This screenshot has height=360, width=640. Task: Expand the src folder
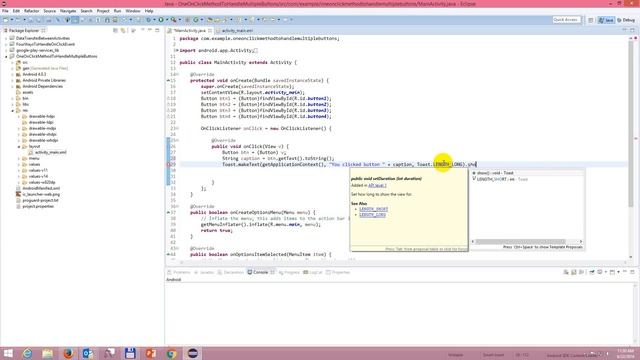[x=12, y=62]
